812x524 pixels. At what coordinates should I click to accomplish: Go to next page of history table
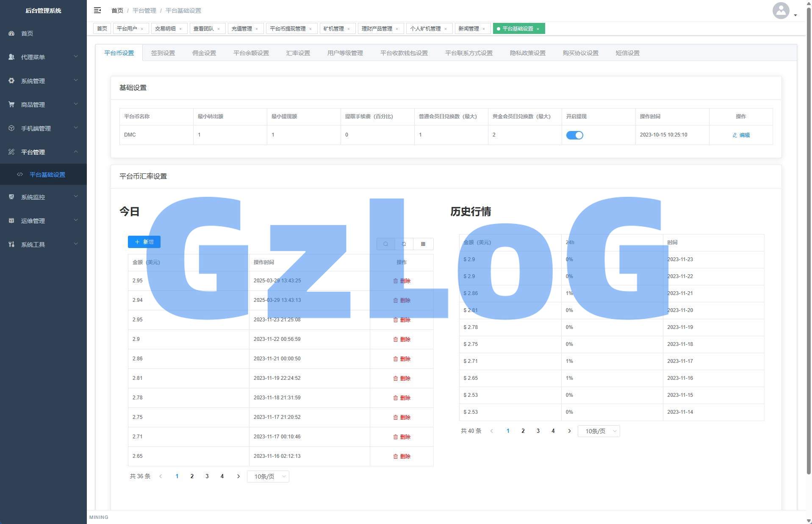pyautogui.click(x=569, y=431)
